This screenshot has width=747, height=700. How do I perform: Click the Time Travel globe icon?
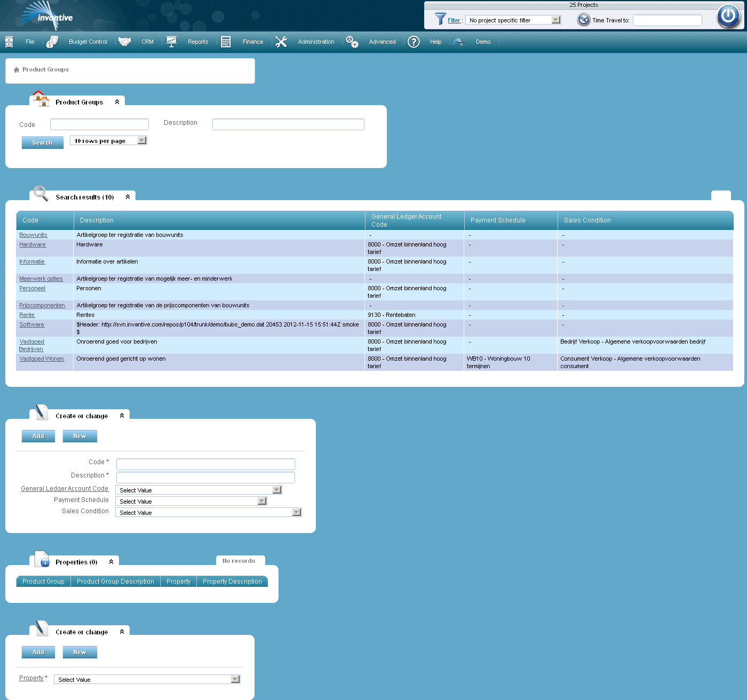tap(584, 20)
